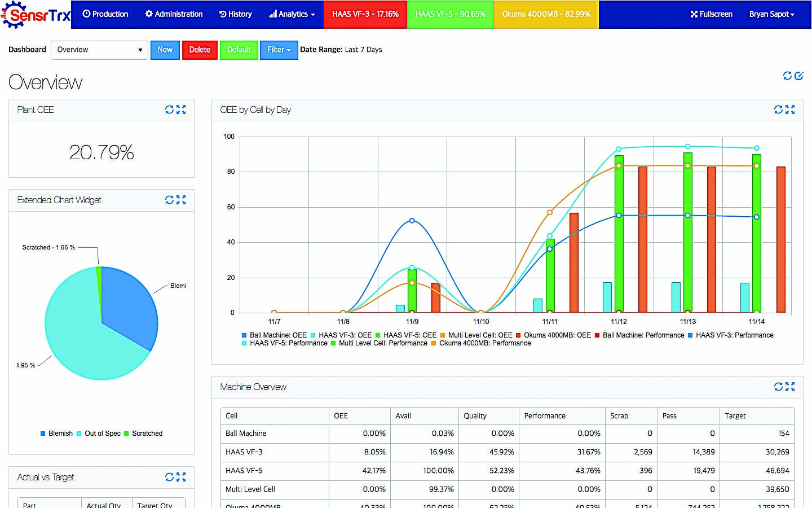Viewport: 812px width, 508px height.
Task: Select the HAAS VF-3 table row
Action: 507,452
